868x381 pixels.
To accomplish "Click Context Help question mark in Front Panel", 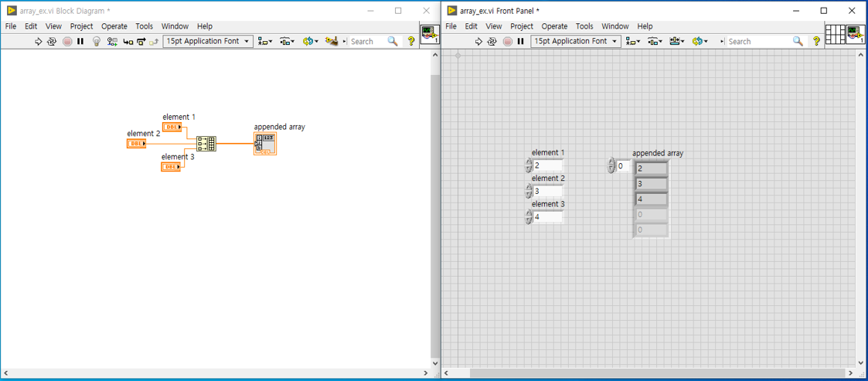I will coord(815,41).
